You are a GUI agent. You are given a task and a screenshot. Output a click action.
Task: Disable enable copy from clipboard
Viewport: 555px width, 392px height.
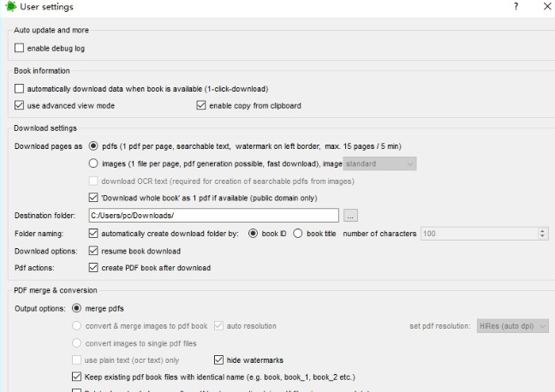[201, 106]
